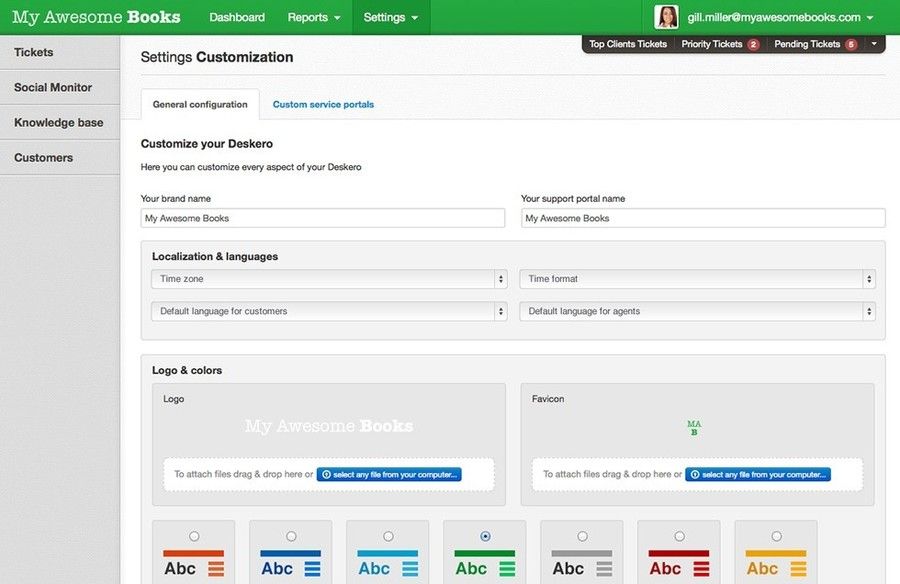Click the My Awesome Books logo preview
Viewport: 900px width, 584px height.
pyautogui.click(x=329, y=426)
